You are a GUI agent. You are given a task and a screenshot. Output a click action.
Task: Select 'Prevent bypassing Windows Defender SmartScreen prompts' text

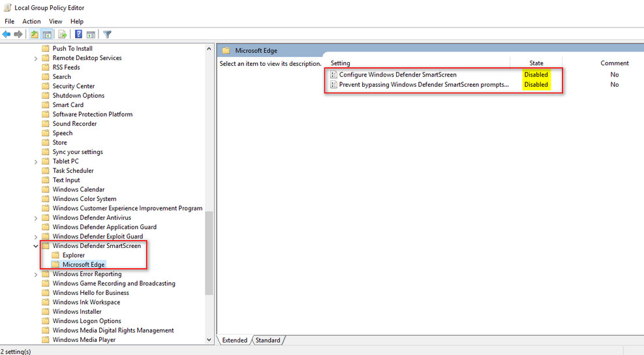424,85
